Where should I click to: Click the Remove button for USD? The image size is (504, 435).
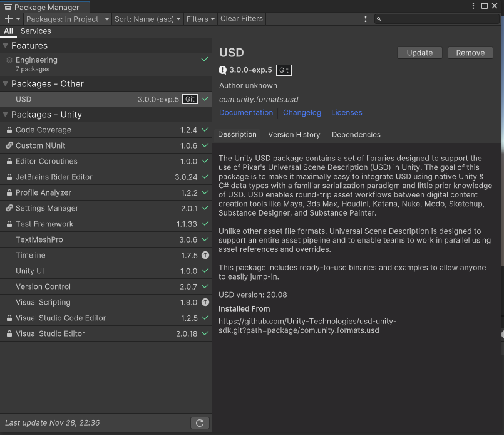470,53
